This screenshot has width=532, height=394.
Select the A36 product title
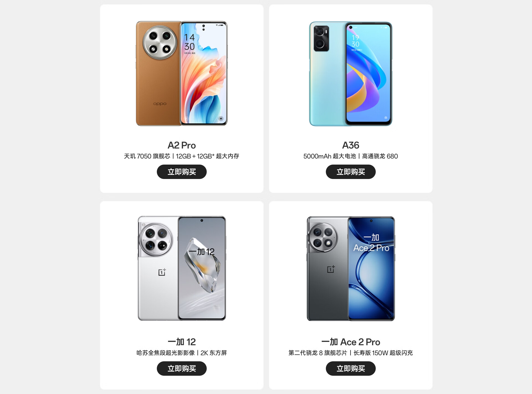[x=351, y=145]
